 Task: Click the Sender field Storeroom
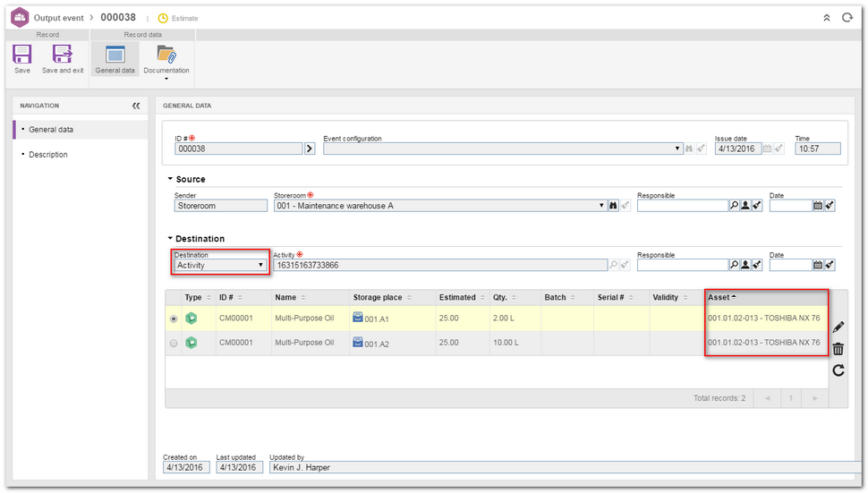pos(221,205)
